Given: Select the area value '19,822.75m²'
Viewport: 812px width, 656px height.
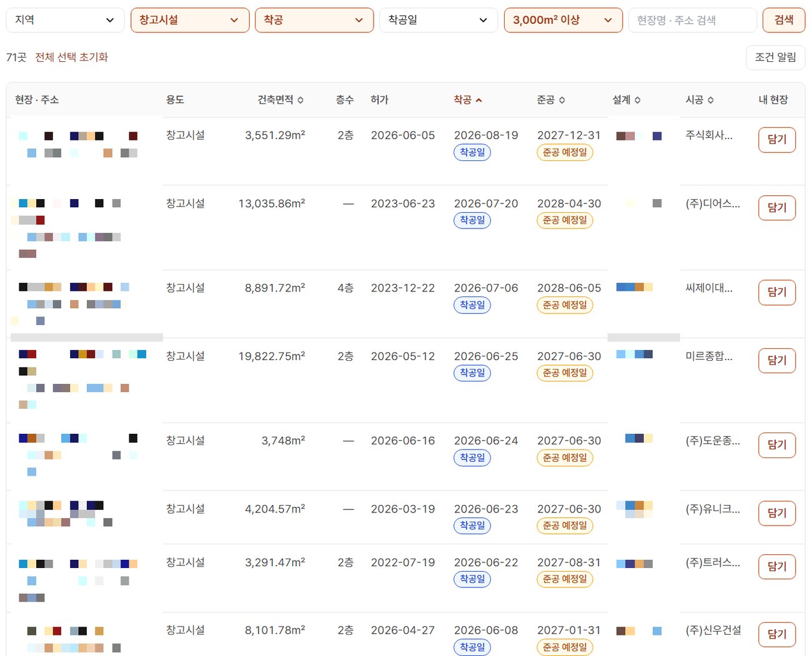Looking at the screenshot, I should pyautogui.click(x=272, y=356).
